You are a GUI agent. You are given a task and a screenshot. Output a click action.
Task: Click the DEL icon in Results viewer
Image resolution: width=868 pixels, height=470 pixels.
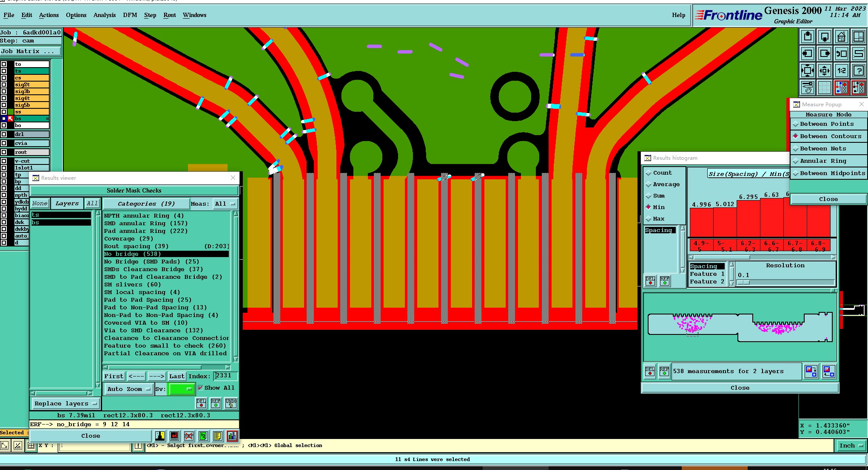coord(201,403)
